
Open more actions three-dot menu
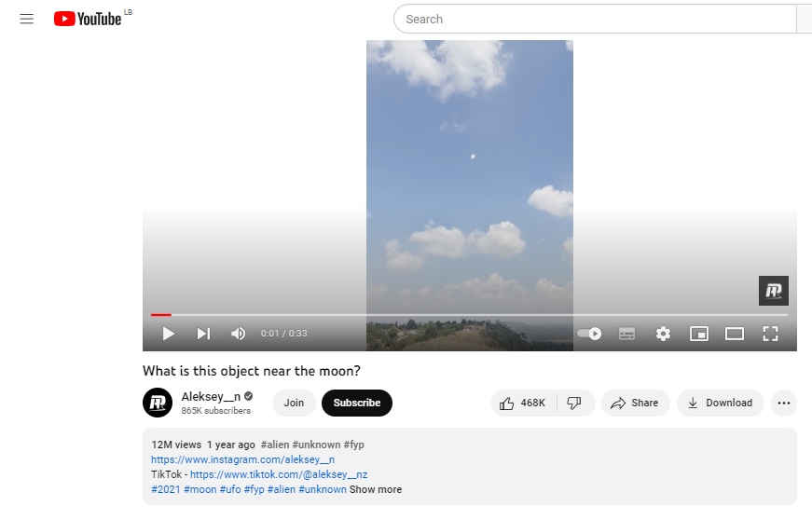(784, 403)
